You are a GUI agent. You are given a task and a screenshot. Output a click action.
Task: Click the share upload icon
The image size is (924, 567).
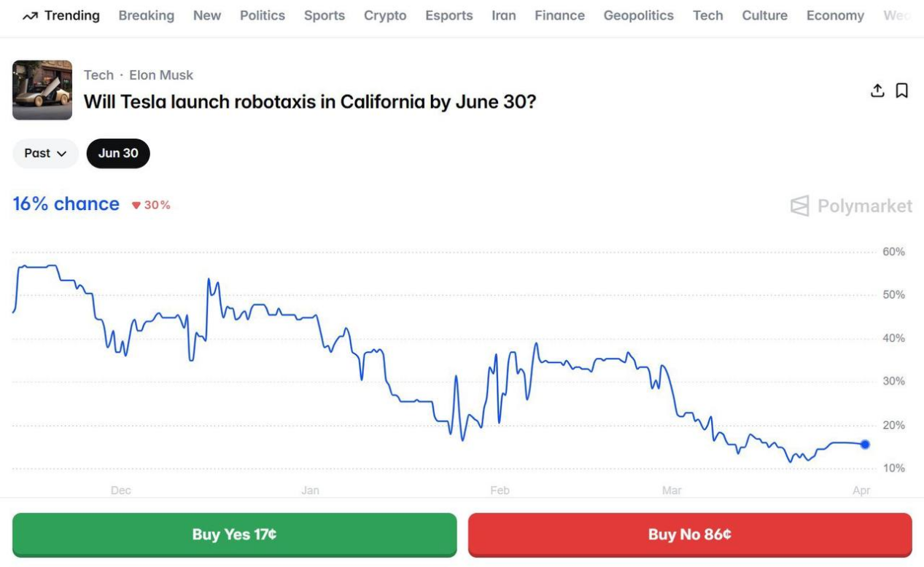pyautogui.click(x=877, y=90)
